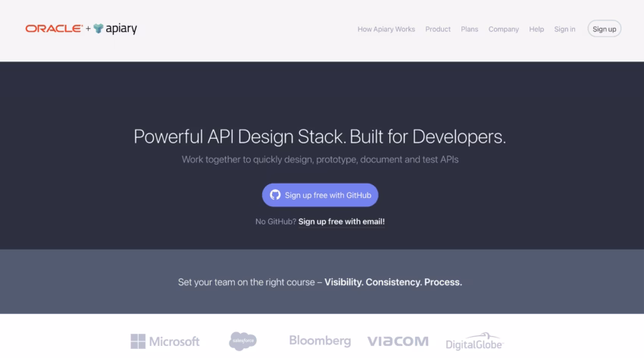Click the Microsoft logo

click(164, 341)
